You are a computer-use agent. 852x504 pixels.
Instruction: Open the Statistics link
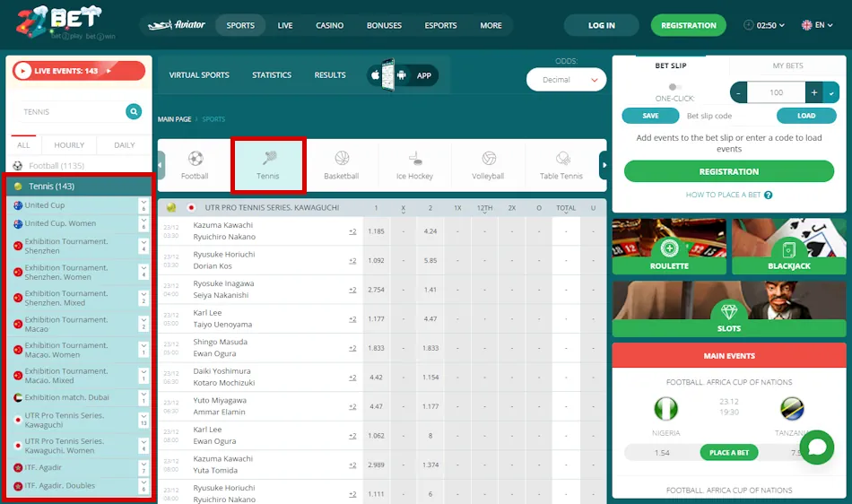point(272,75)
